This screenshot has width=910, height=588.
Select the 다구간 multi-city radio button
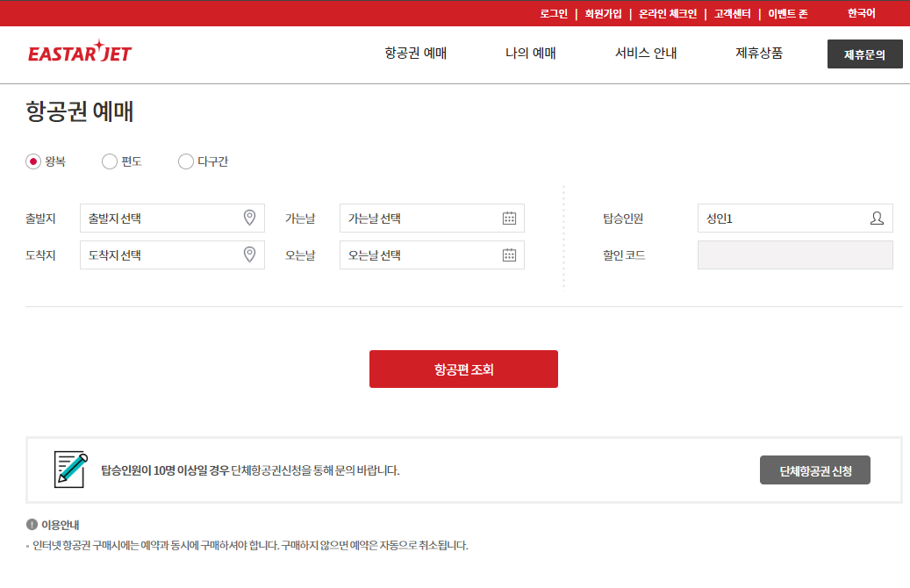(x=185, y=161)
